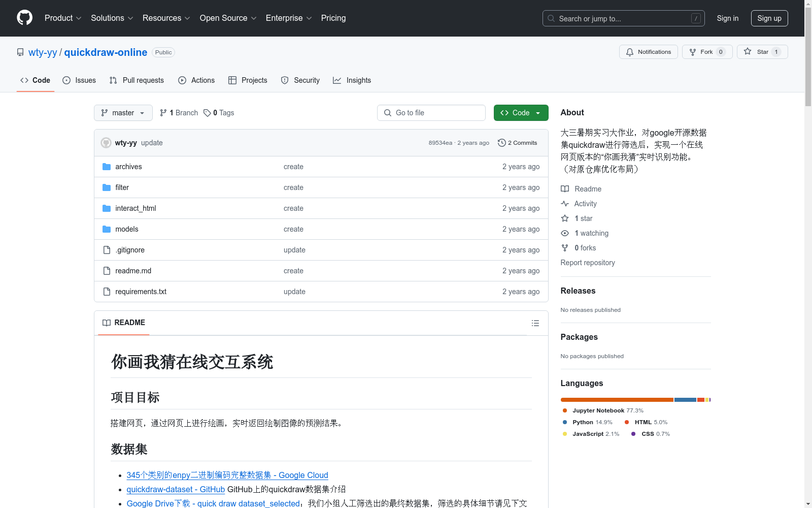This screenshot has width=812, height=508.
Task: Click the Jupyter Notebook language bar segment
Action: 617,400
